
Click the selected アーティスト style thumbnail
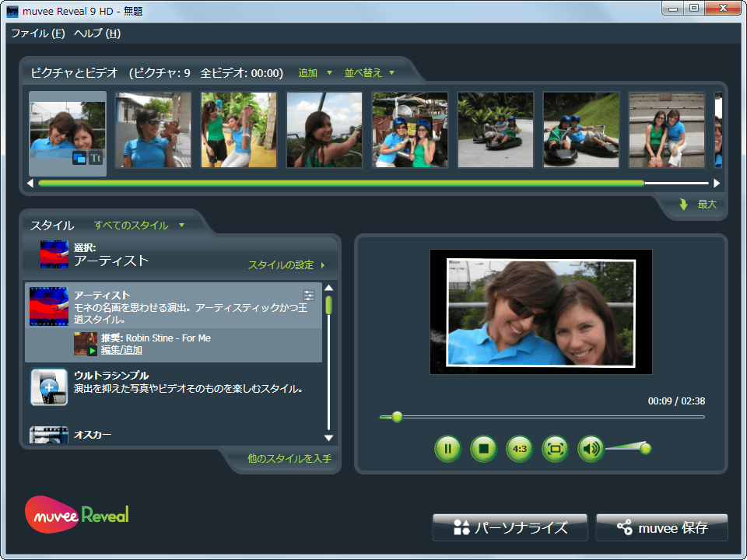click(x=54, y=254)
